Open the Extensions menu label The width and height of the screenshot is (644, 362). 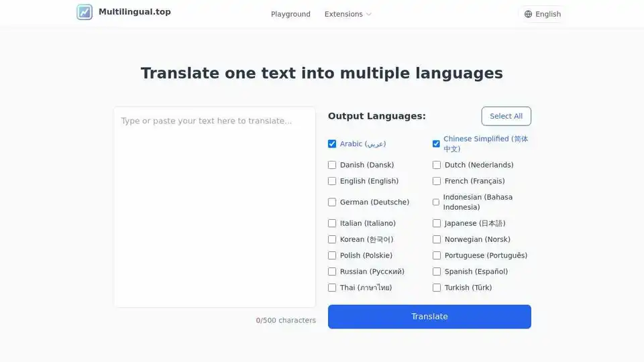(343, 14)
